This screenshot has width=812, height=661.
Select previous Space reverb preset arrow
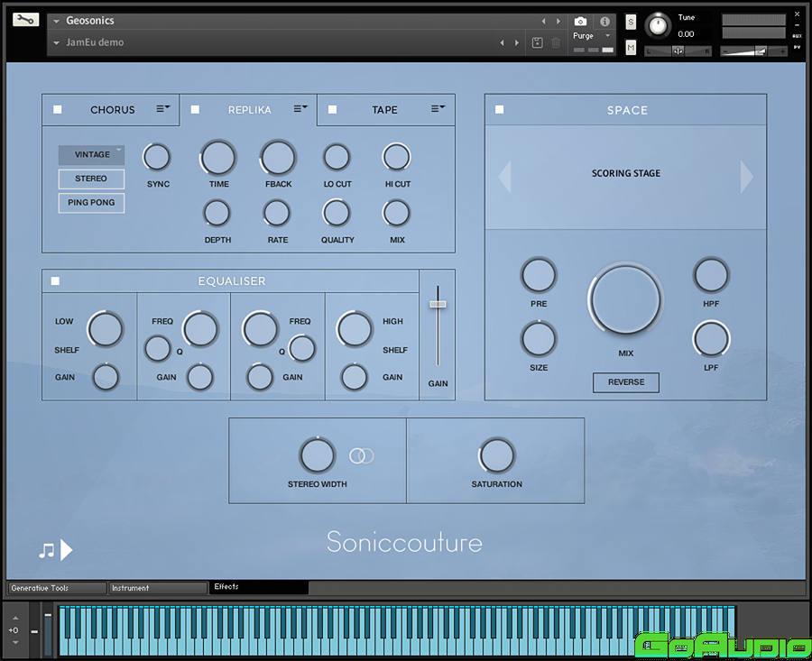coord(505,177)
